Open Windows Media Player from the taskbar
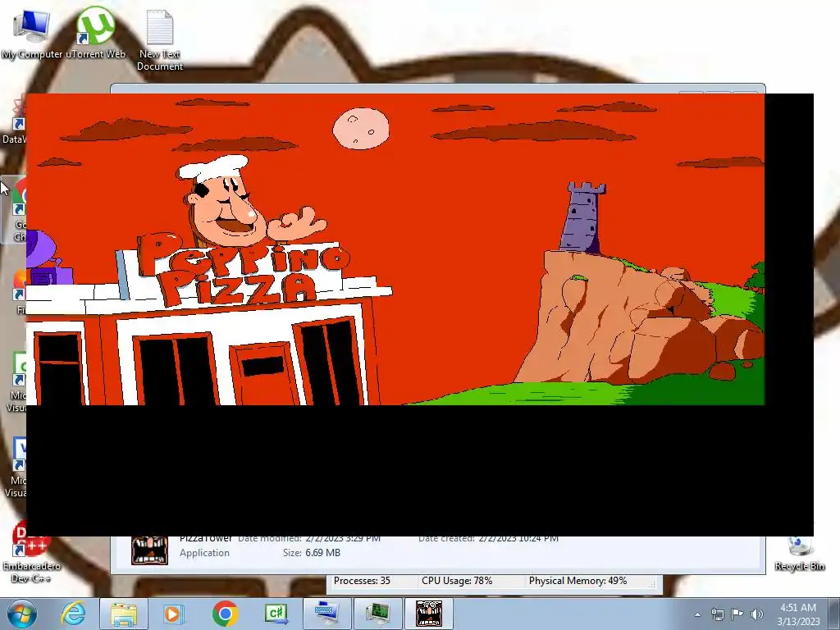The width and height of the screenshot is (840, 630). click(x=173, y=614)
